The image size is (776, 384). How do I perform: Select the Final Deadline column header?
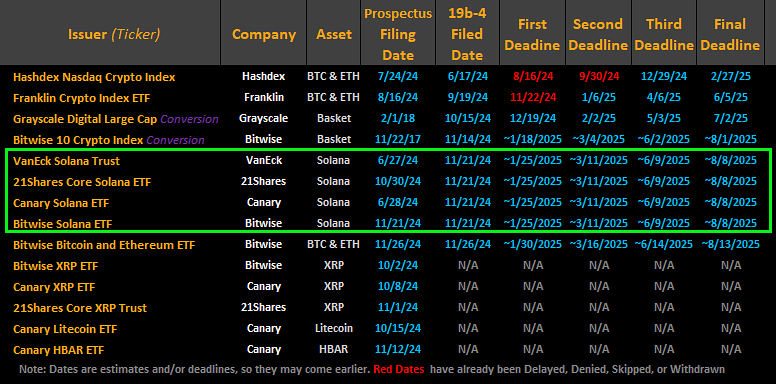click(x=730, y=35)
